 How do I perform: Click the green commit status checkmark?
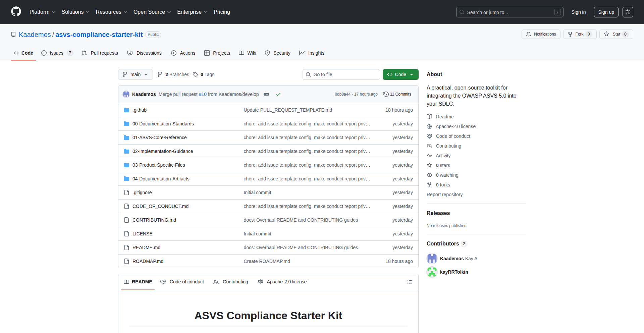pos(278,94)
